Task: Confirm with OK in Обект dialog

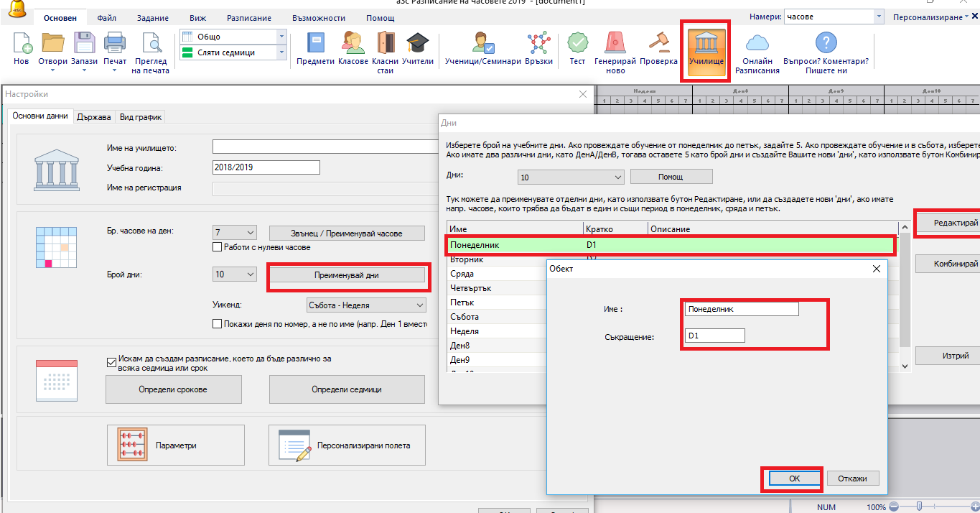Action: 793,479
